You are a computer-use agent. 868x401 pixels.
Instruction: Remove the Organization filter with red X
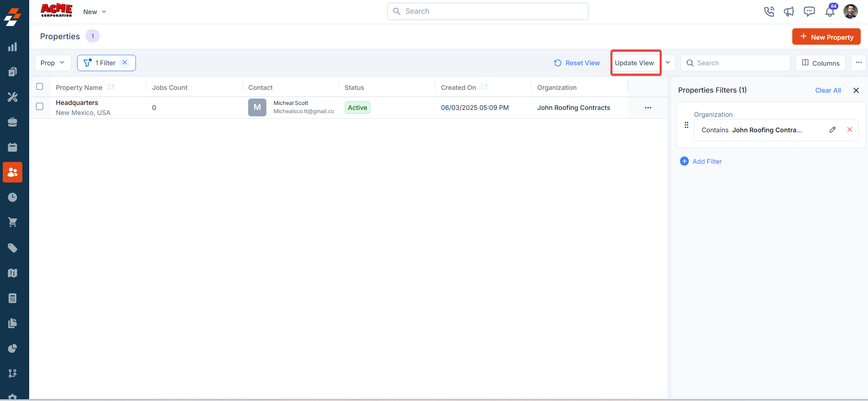click(x=850, y=130)
